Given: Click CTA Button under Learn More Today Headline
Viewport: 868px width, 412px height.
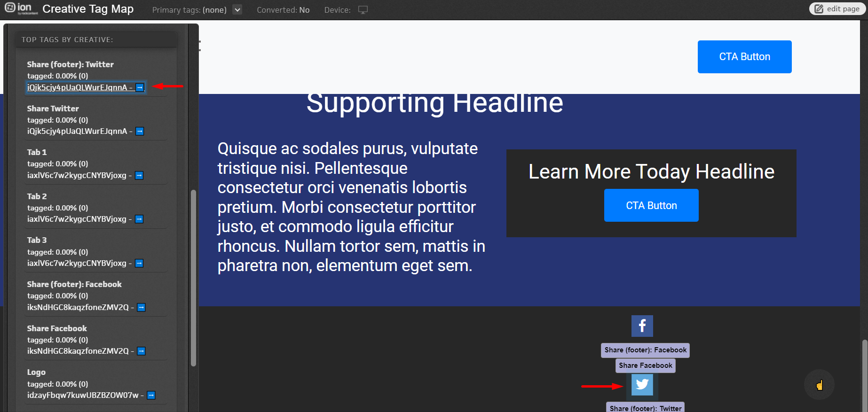Looking at the screenshot, I should (x=651, y=205).
